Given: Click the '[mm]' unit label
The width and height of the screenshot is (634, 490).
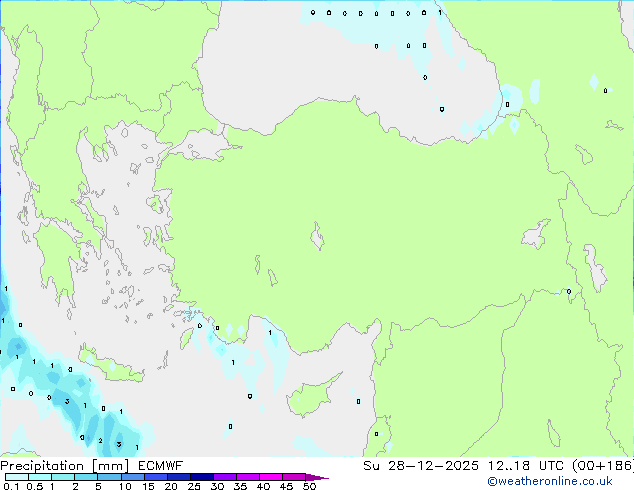Looking at the screenshot, I should point(110,466).
